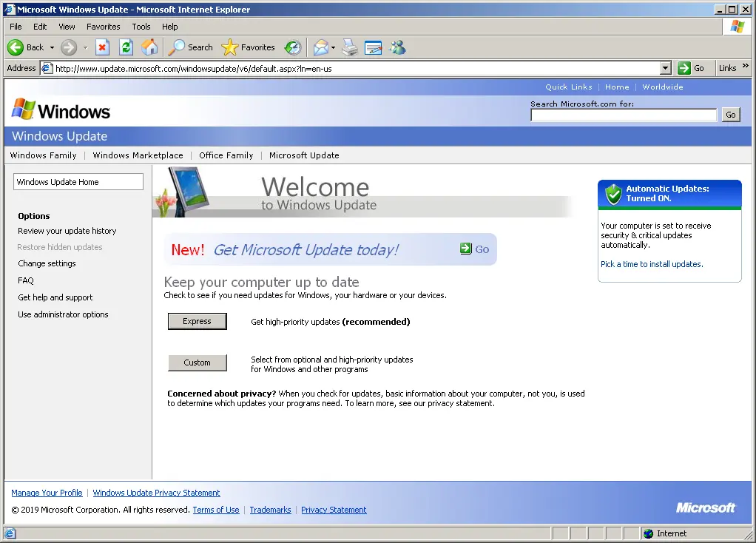Expand the address bar URL dropdown

(665, 68)
